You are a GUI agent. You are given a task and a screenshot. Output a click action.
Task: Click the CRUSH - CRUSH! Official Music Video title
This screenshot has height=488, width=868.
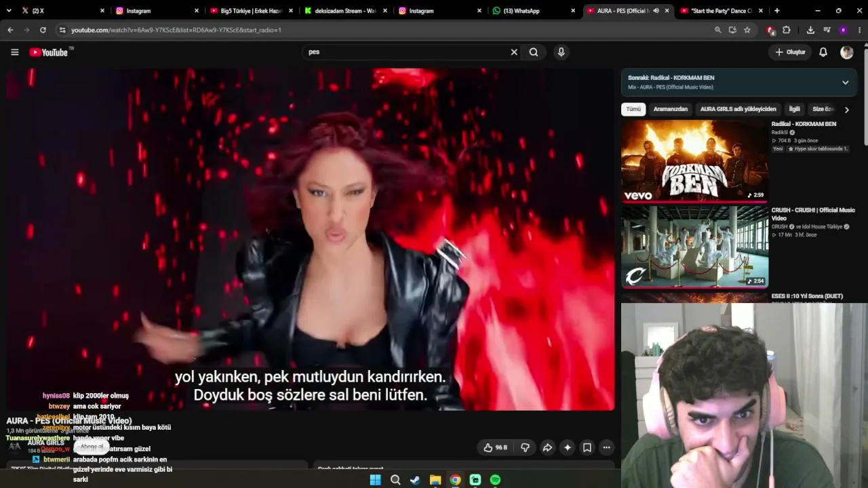coord(813,214)
